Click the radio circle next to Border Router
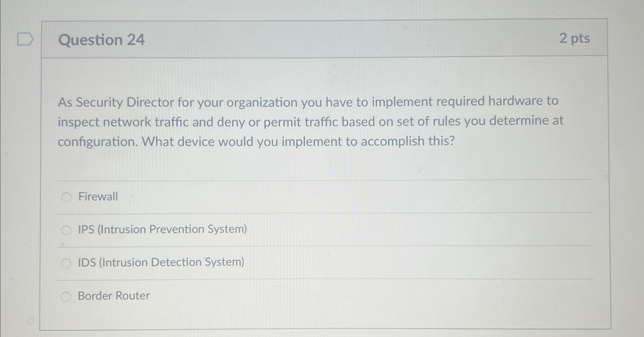 (66, 296)
